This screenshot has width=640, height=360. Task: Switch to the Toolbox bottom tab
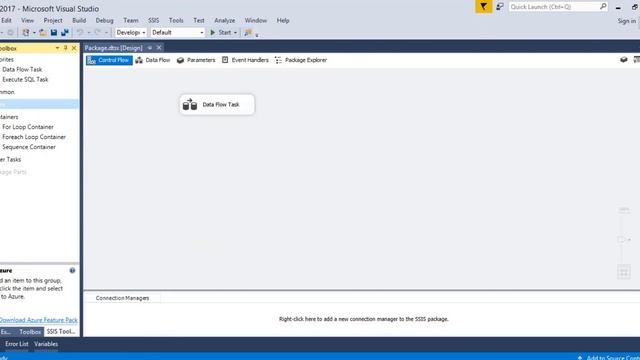click(x=30, y=332)
